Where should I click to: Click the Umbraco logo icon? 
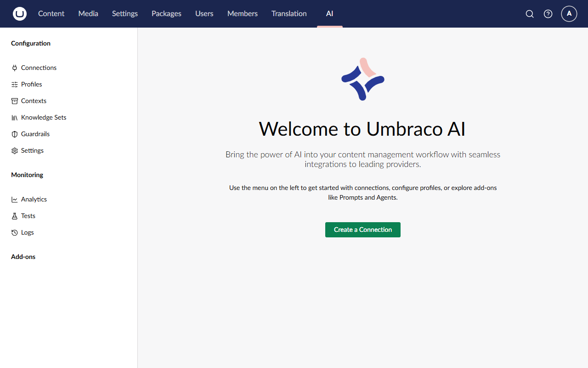(x=20, y=14)
